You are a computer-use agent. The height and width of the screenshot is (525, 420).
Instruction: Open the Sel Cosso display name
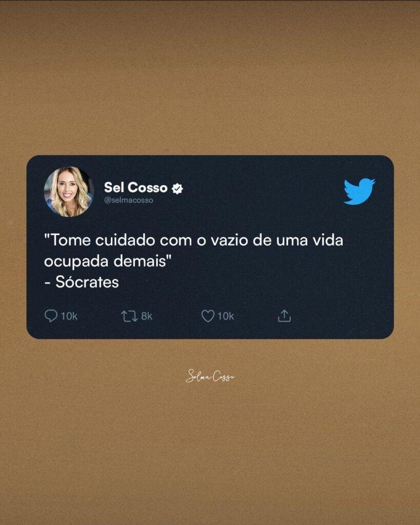[136, 188]
